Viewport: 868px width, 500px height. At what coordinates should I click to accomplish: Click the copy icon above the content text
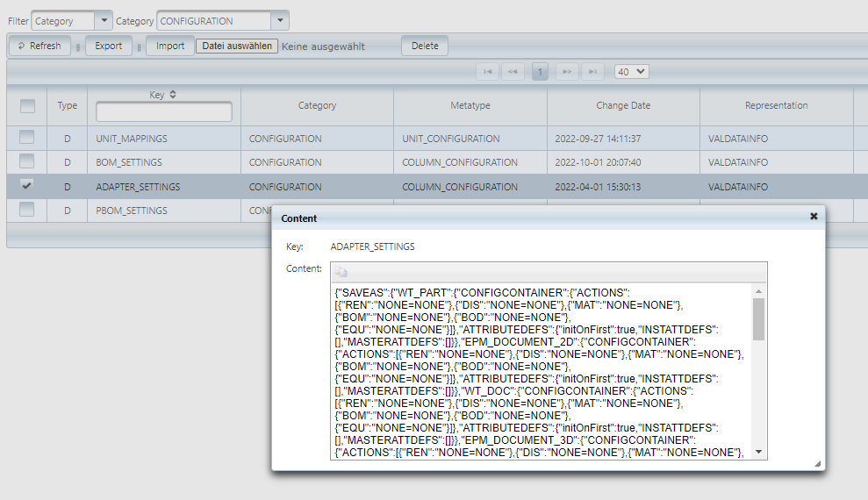[x=340, y=272]
